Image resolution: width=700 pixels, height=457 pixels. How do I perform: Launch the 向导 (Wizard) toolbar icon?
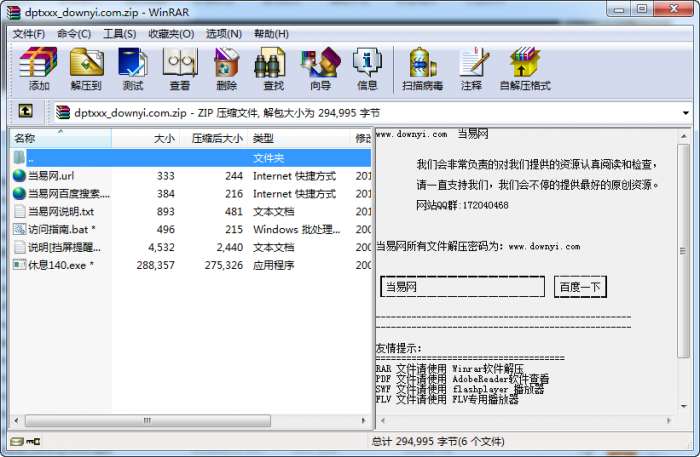pos(321,62)
